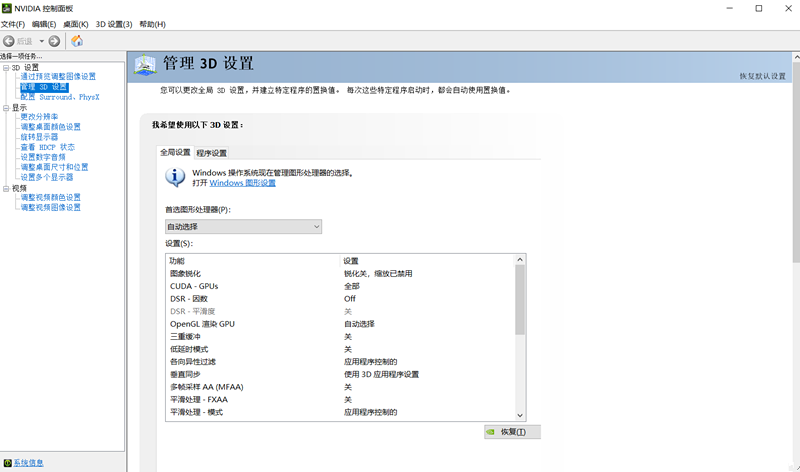This screenshot has width=800, height=472.
Task: Collapse the 3D 设置 tree node
Action: (x=6, y=67)
